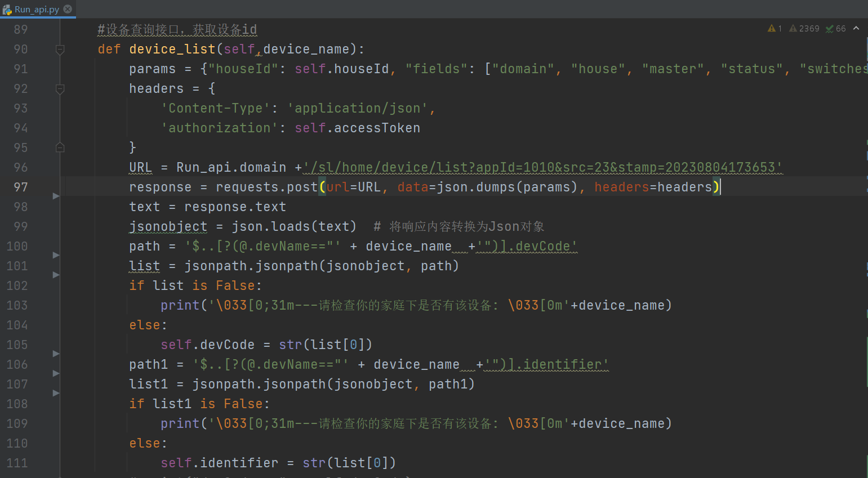
Task: Click self.accessToken on line 94
Action: pyautogui.click(x=358, y=128)
